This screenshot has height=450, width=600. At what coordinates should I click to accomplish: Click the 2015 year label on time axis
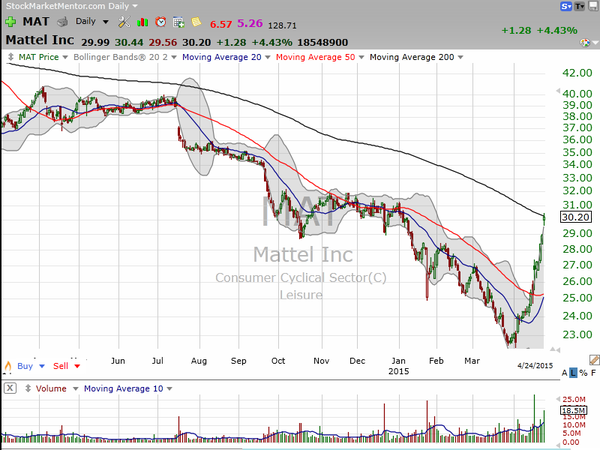[399, 371]
